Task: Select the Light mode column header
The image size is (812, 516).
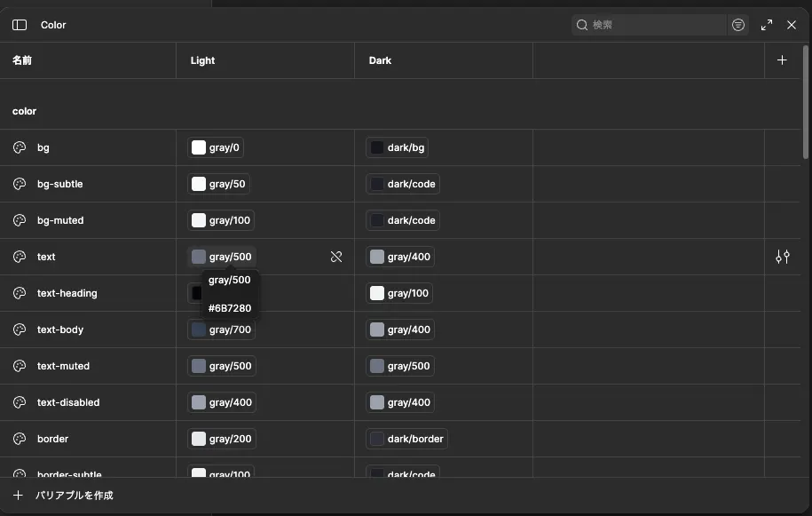Action: point(202,60)
